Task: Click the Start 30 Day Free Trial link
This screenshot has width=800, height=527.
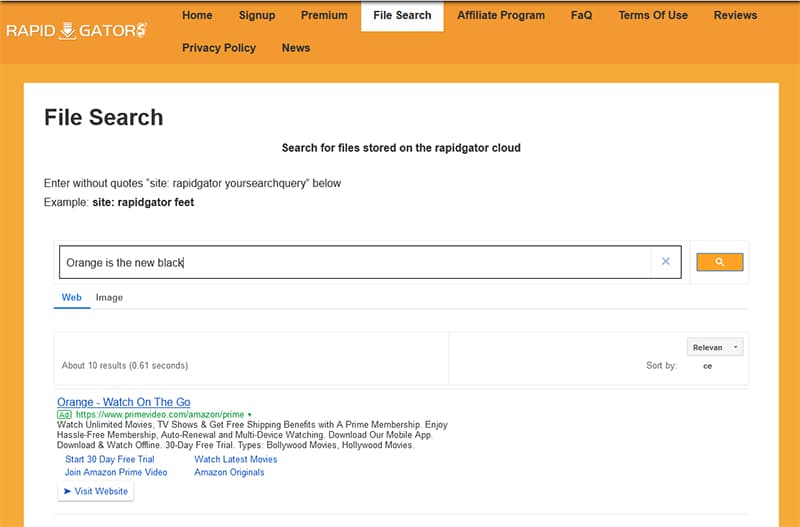Action: (x=110, y=459)
